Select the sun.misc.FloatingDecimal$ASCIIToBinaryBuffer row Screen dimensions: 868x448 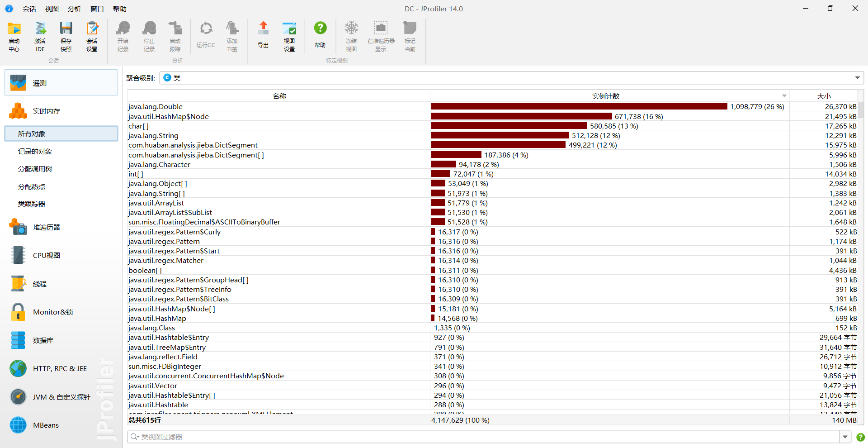click(492, 222)
